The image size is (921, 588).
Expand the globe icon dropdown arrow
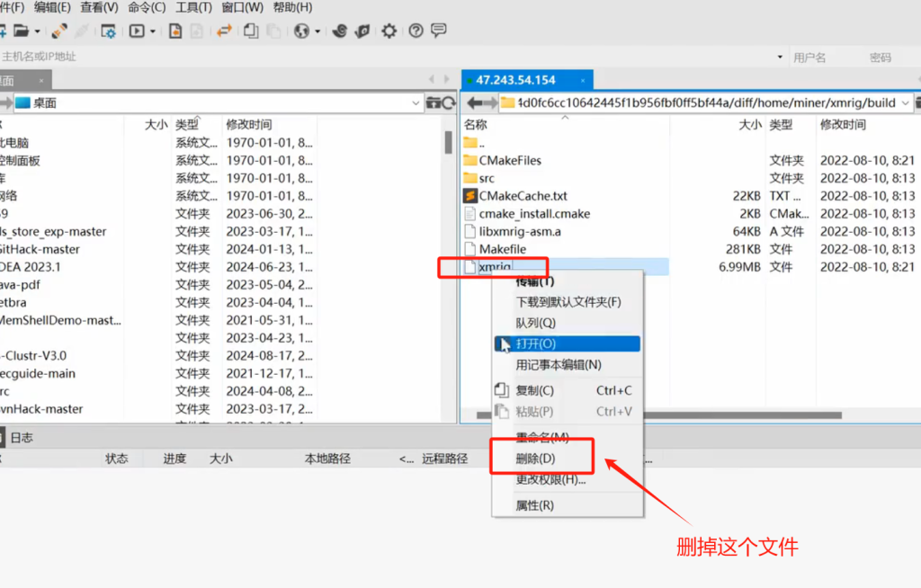pyautogui.click(x=317, y=31)
